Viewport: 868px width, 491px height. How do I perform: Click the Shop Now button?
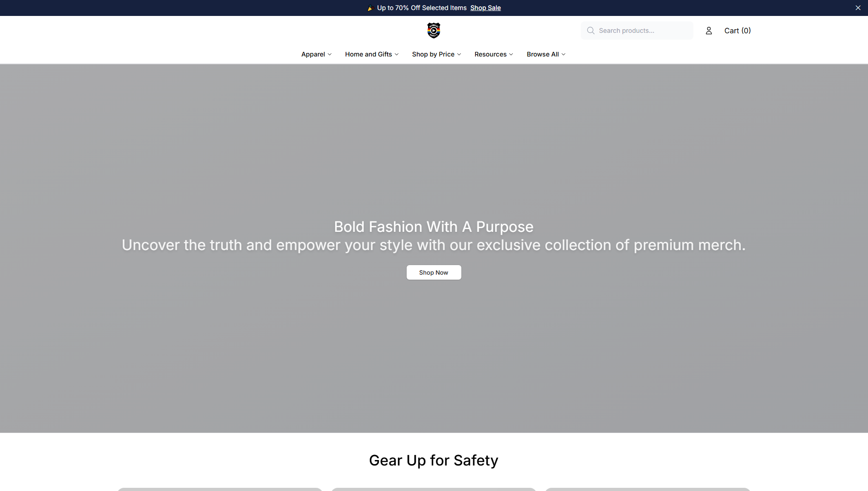point(434,272)
